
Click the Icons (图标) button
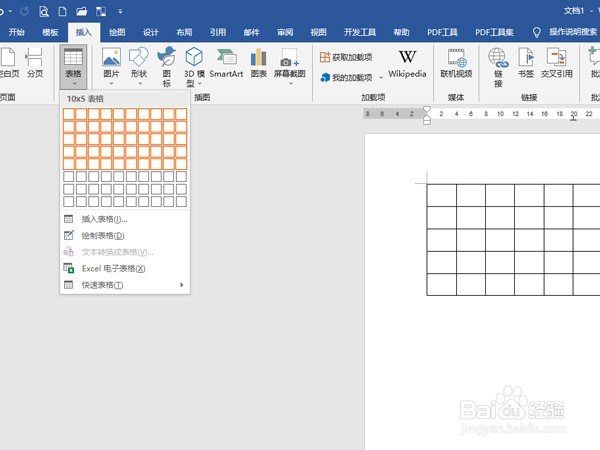click(x=166, y=67)
